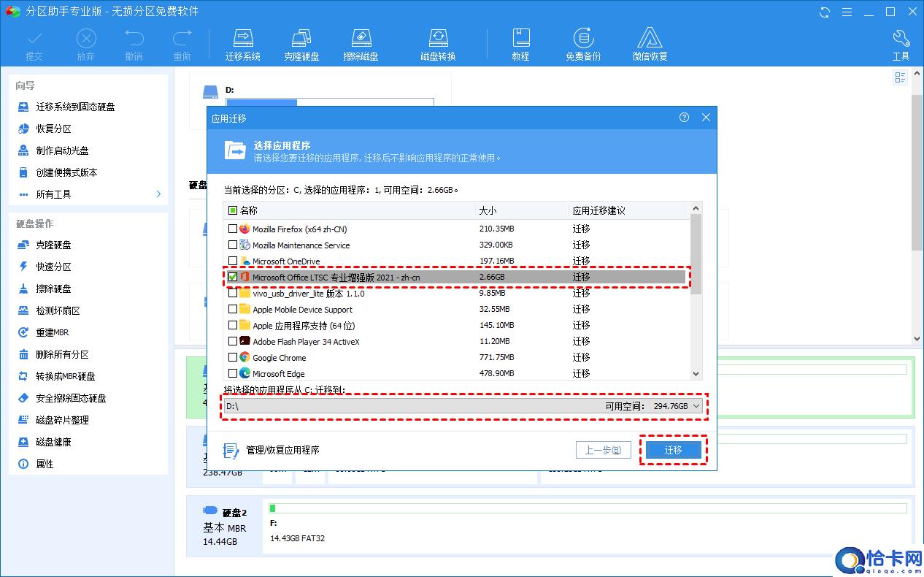
Task: Select 重建MBR in sidebar
Action: coord(52,332)
